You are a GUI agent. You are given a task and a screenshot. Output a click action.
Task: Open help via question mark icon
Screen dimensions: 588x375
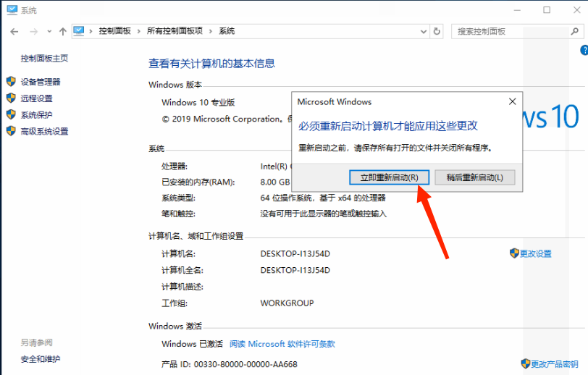[584, 50]
